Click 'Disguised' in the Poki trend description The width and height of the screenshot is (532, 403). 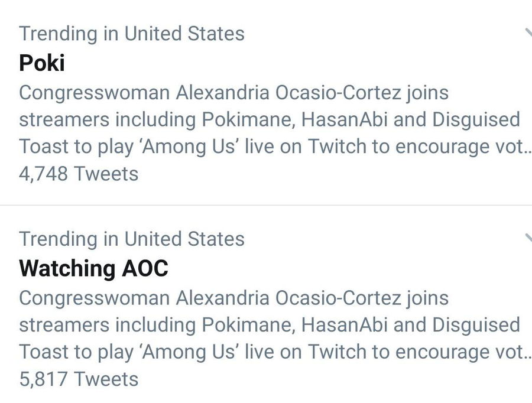476,119
